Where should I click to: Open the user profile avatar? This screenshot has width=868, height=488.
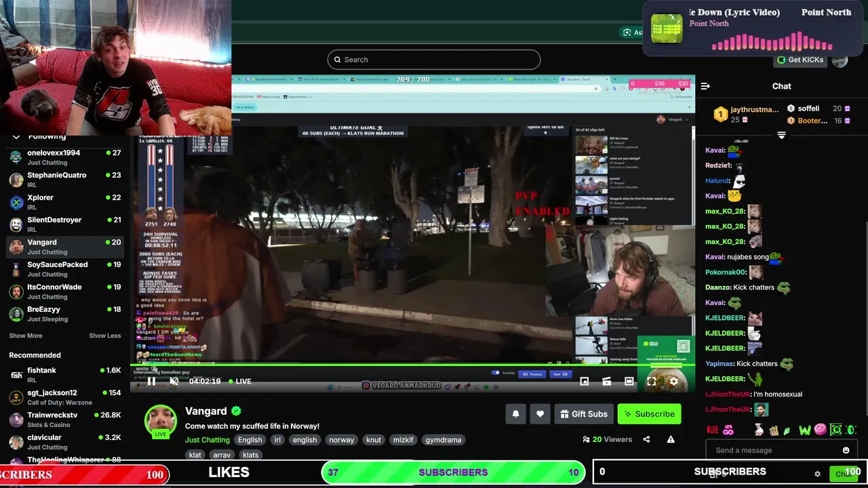(x=840, y=60)
